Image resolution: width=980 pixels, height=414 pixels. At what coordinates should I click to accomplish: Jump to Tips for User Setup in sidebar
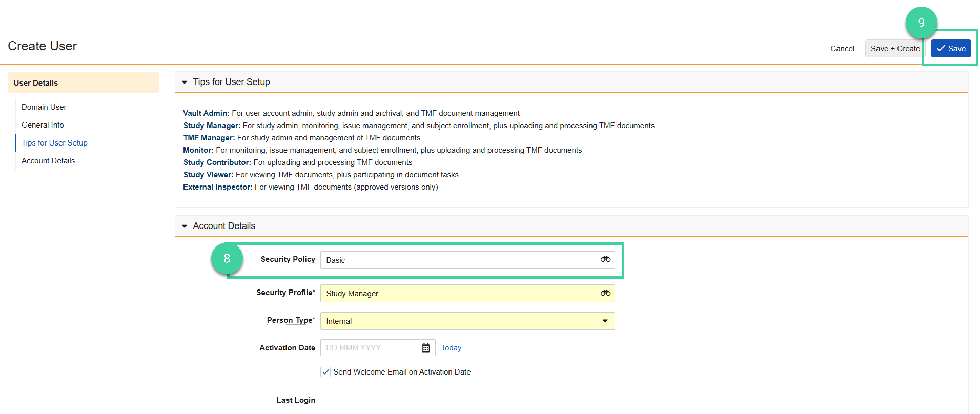54,143
